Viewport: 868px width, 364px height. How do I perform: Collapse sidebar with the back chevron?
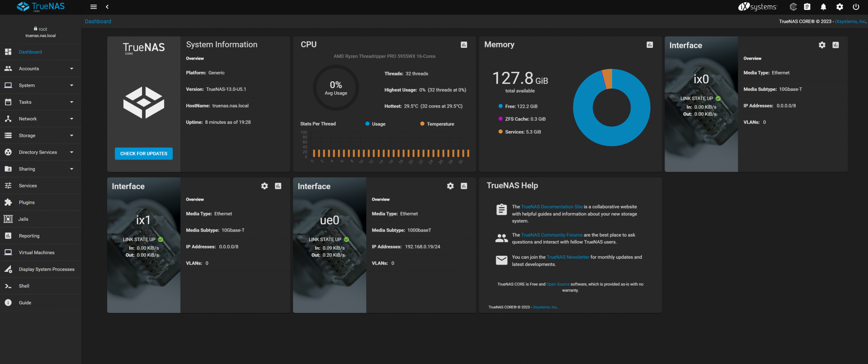point(107,7)
